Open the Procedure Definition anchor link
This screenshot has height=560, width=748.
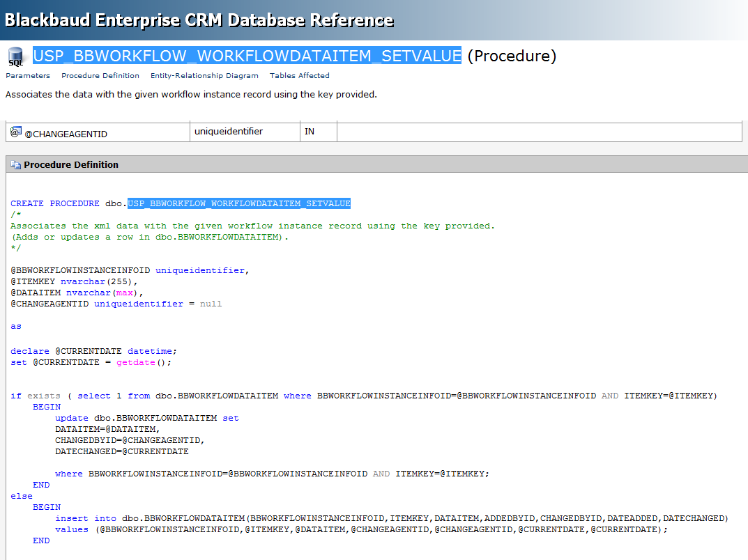(100, 75)
